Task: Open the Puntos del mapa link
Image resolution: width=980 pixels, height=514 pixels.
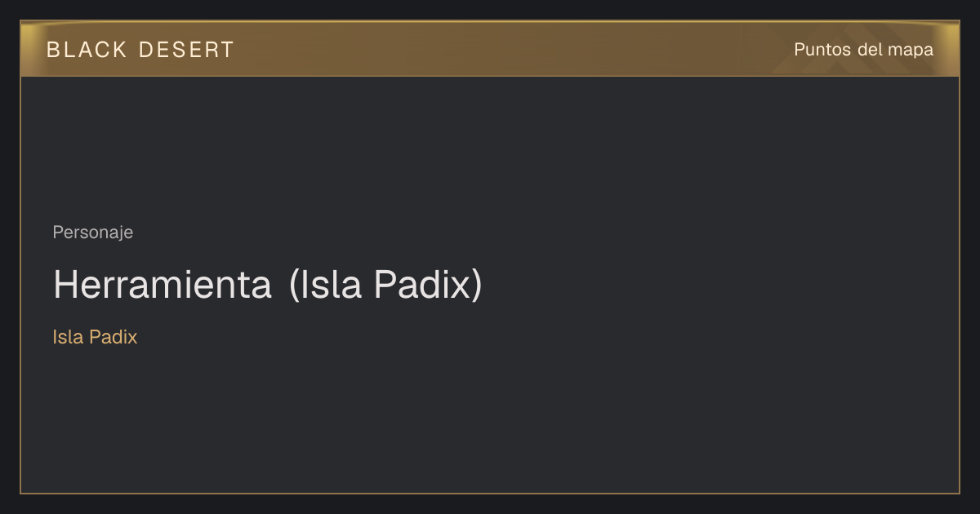Action: click(x=863, y=50)
